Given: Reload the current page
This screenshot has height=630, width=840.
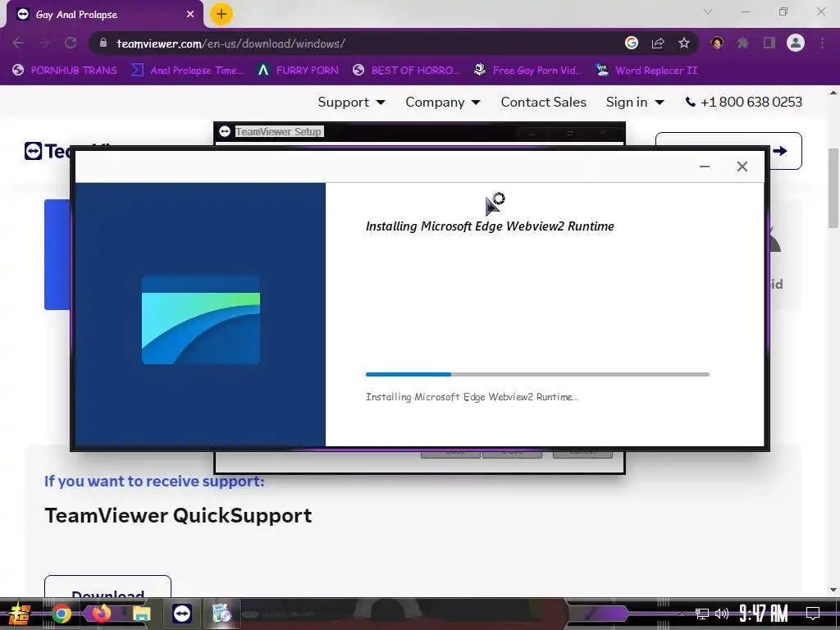Looking at the screenshot, I should point(71,43).
